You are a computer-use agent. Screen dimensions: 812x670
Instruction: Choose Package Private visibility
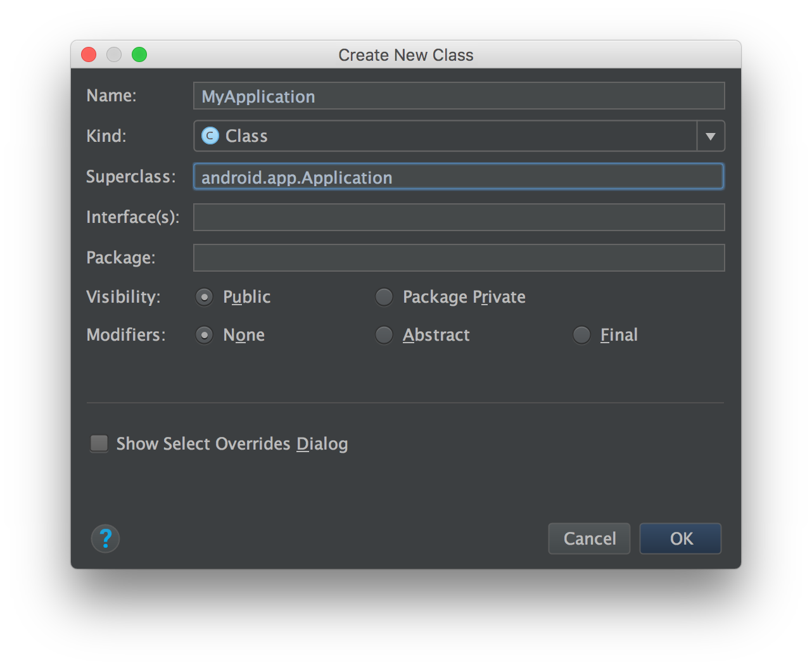[384, 296]
